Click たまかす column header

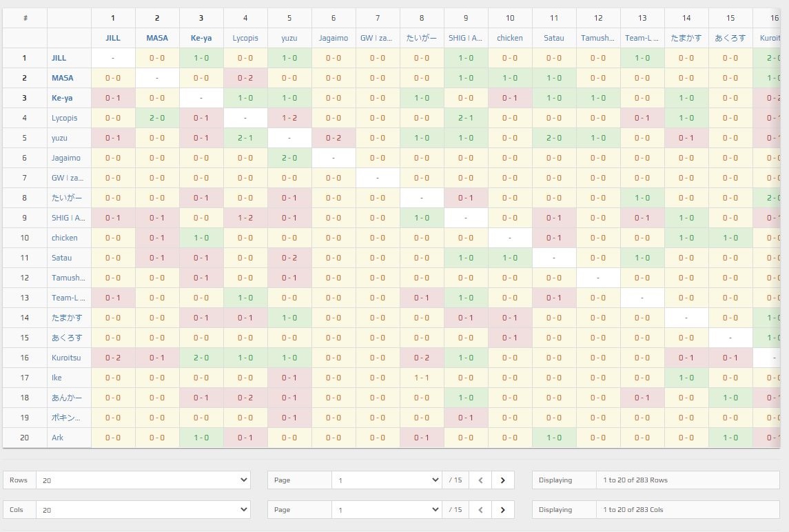click(686, 38)
